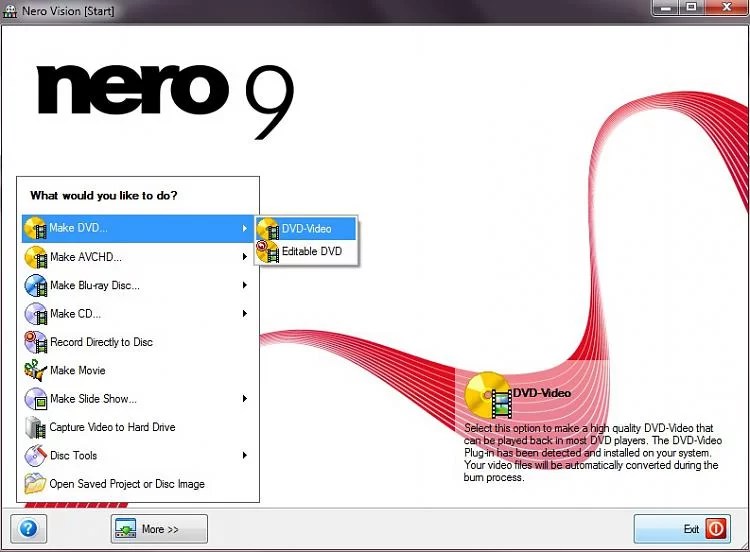Open help with the question mark button
Screen dimensions: 750x552
pos(29,529)
